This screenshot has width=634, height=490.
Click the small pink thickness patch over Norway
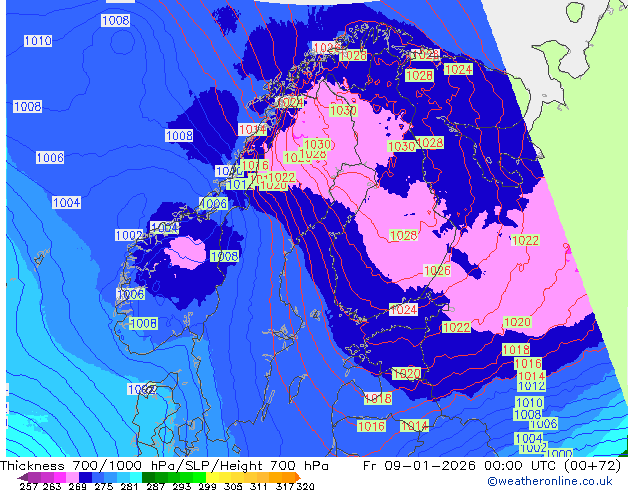(x=187, y=252)
